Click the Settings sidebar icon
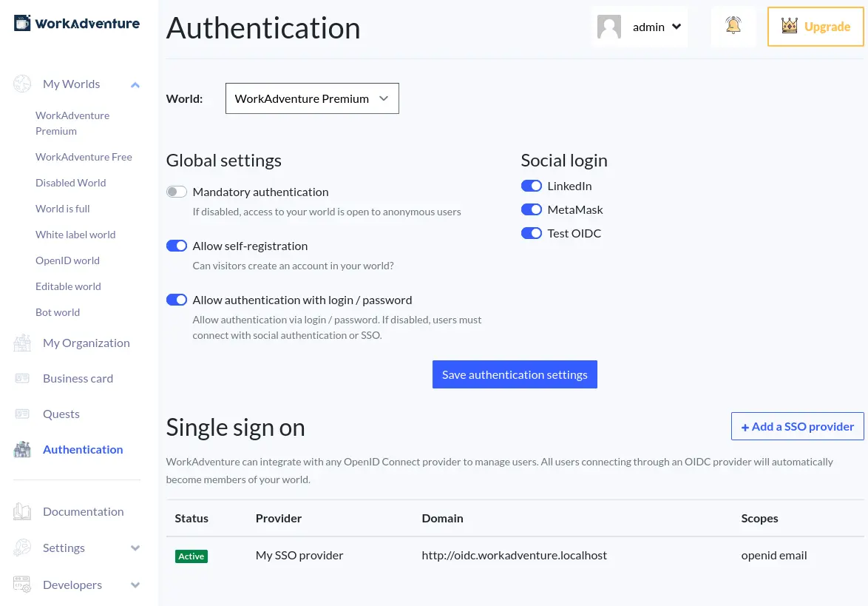The width and height of the screenshot is (868, 606). (22, 548)
